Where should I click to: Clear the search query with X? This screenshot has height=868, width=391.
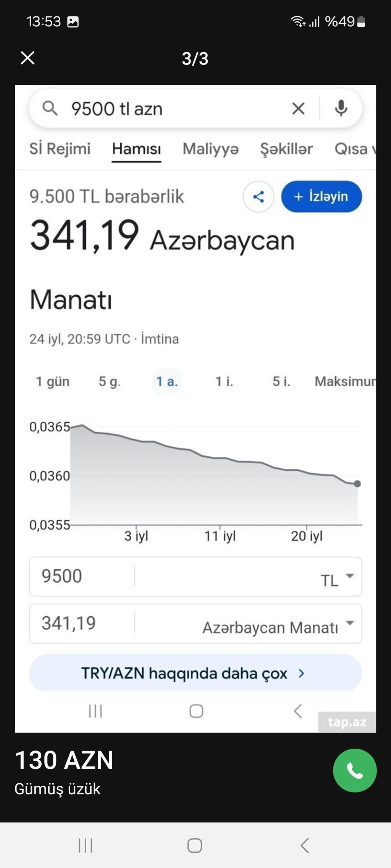pyautogui.click(x=298, y=109)
